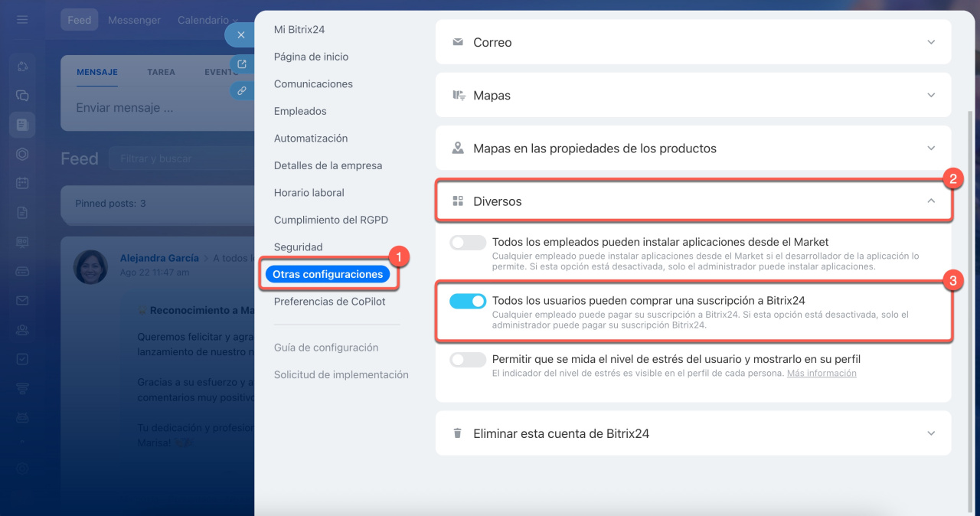The height and width of the screenshot is (516, 980).
Task: Select the highlighted Feed icon in left sidebar
Action: [x=22, y=124]
